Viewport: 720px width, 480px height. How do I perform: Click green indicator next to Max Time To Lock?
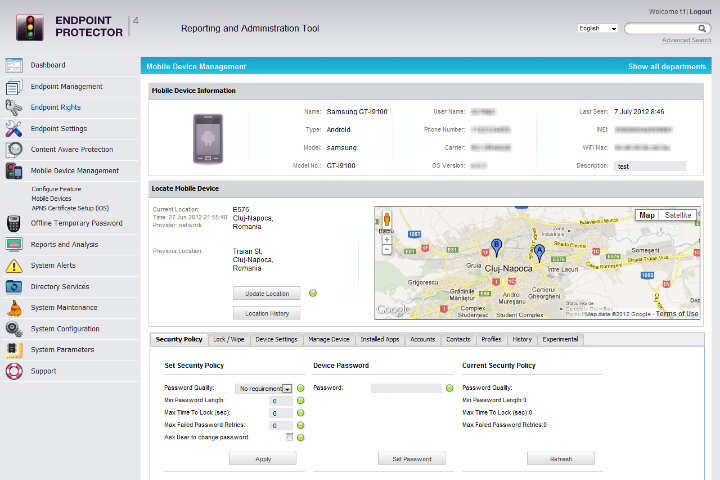pyautogui.click(x=301, y=413)
